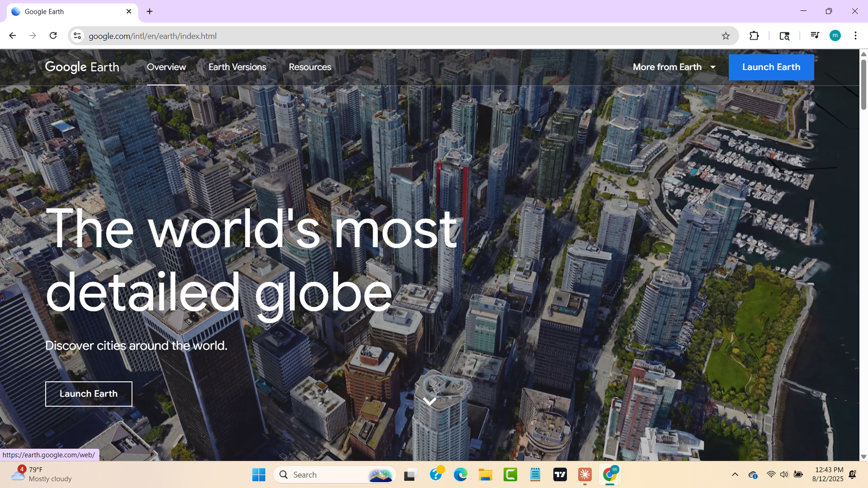This screenshot has height=488, width=868.
Task: Open TradingView from the taskbar
Action: 560,474
